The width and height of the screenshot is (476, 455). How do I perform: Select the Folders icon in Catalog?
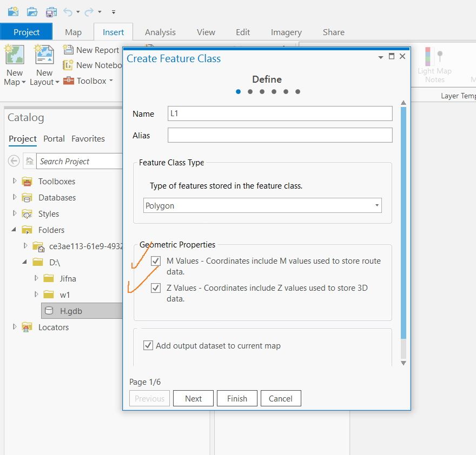tap(27, 230)
